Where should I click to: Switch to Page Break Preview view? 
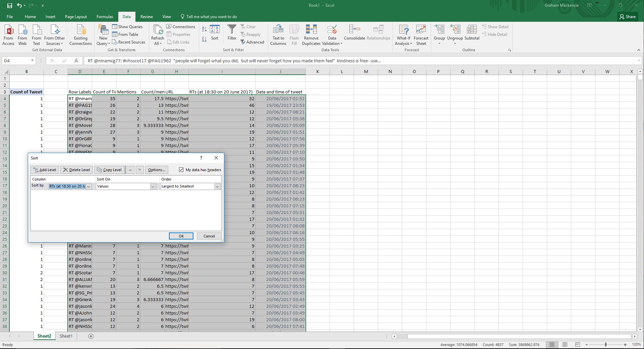[x=577, y=344]
